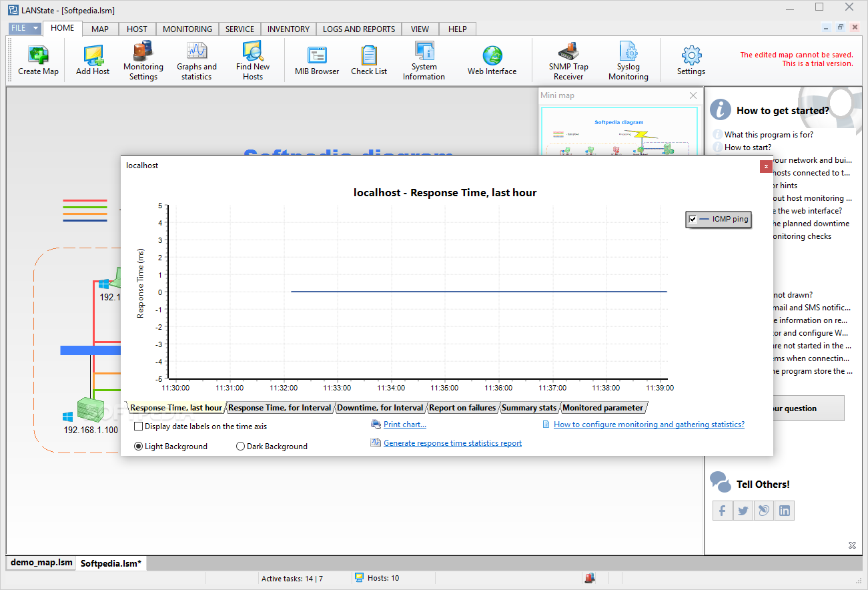Switch to the demo_map.lsm document tab
This screenshot has width=868, height=590.
click(x=41, y=563)
